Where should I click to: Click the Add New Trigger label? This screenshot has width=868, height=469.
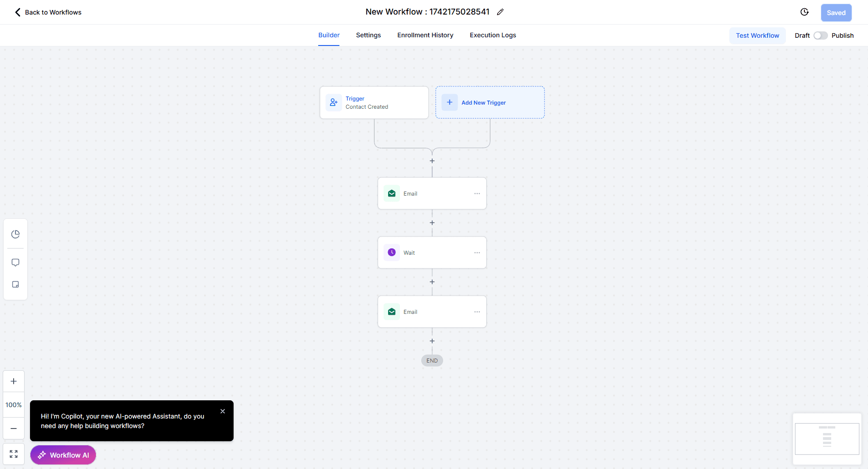(x=484, y=103)
